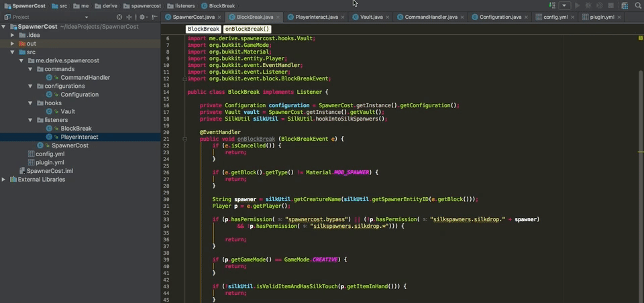Switch to the SpawnerCost.java tab
The width and height of the screenshot is (644, 303).
[193, 17]
